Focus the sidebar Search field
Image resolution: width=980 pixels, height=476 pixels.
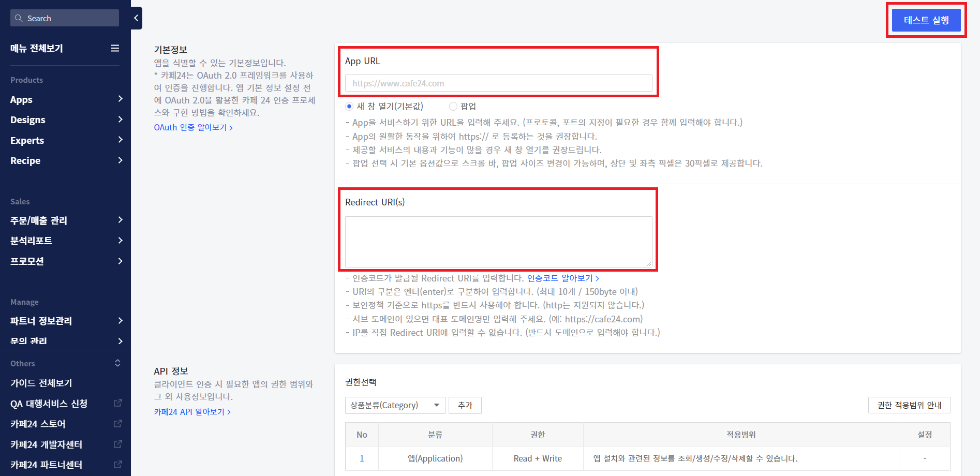tap(65, 18)
